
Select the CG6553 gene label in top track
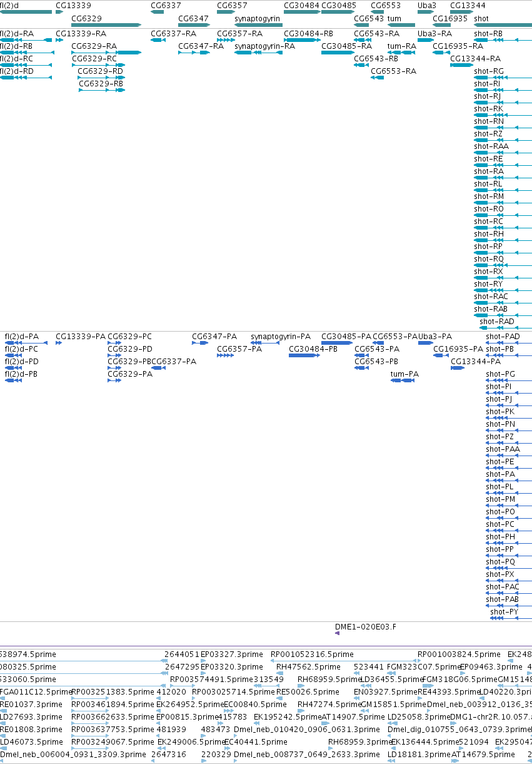coord(386,5)
